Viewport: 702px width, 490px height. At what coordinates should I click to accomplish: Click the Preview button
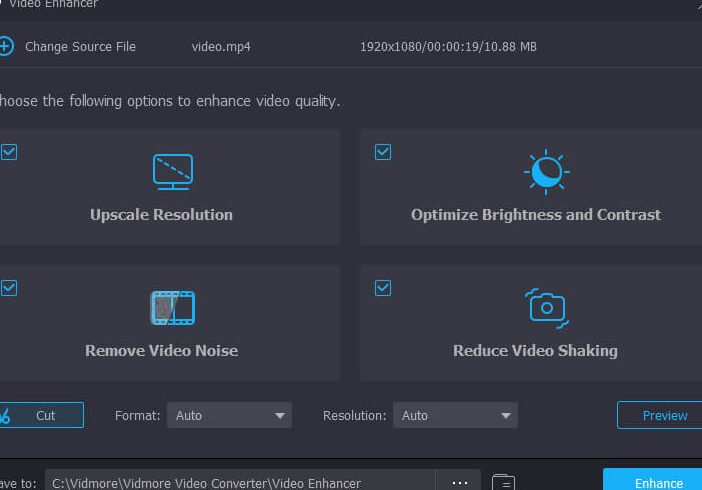point(659,415)
